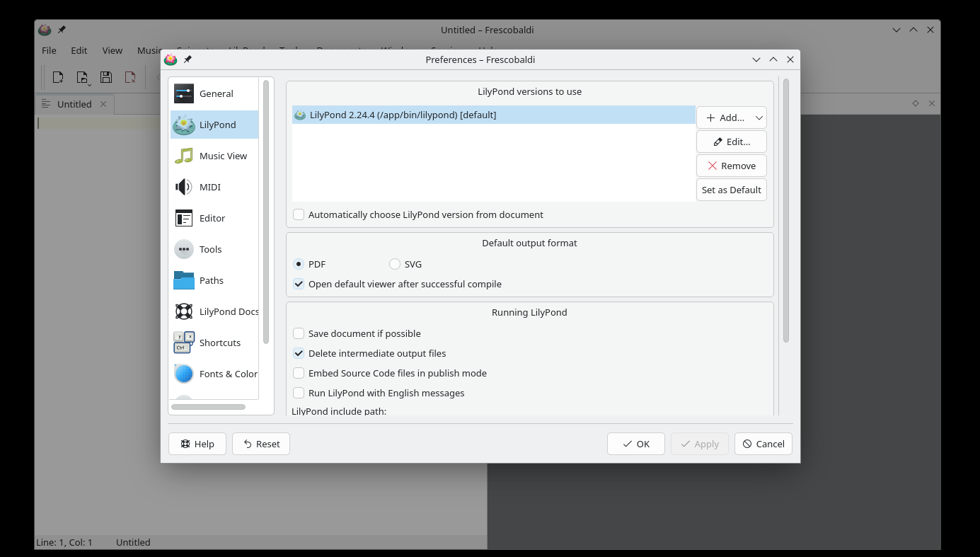
Task: Open the MIDI speaker icon category
Action: [184, 187]
